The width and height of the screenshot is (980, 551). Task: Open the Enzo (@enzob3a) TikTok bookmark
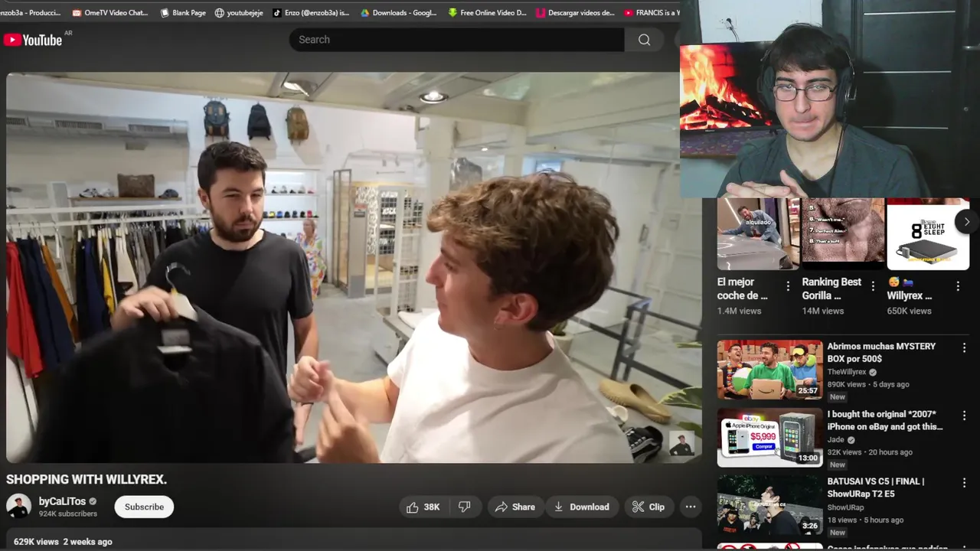(x=312, y=12)
